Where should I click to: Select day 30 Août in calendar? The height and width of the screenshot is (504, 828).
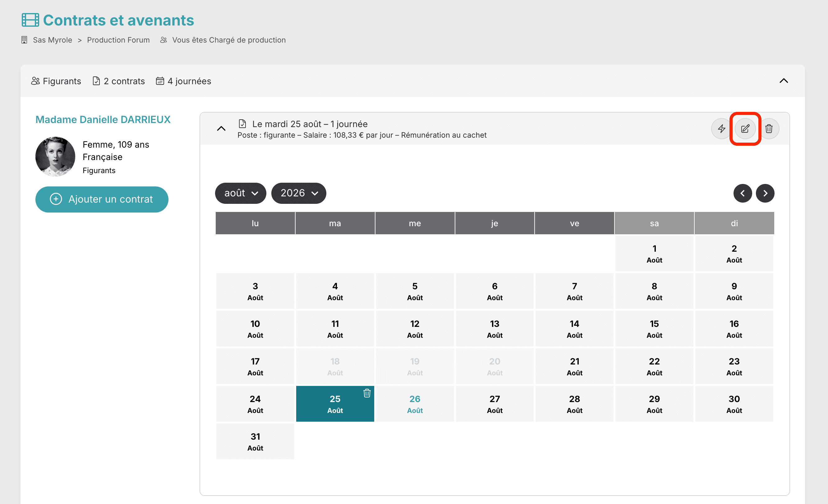[734, 404]
